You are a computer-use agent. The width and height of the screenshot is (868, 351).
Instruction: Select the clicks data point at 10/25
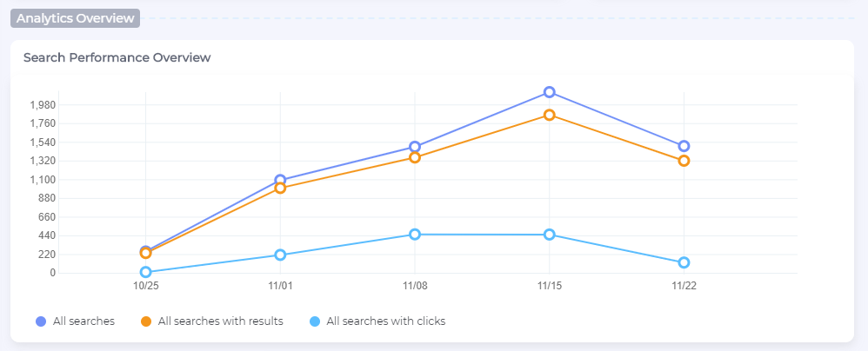click(x=145, y=272)
